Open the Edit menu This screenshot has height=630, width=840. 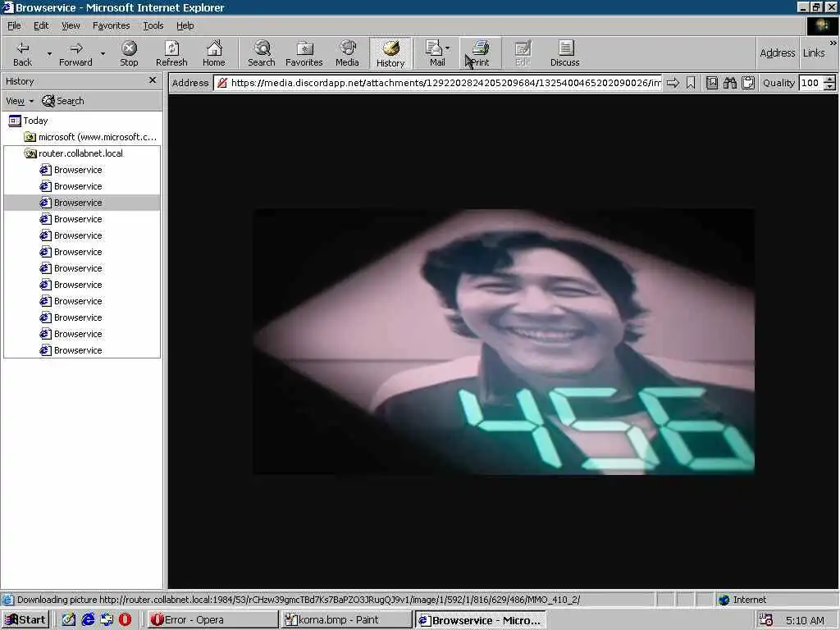click(41, 25)
